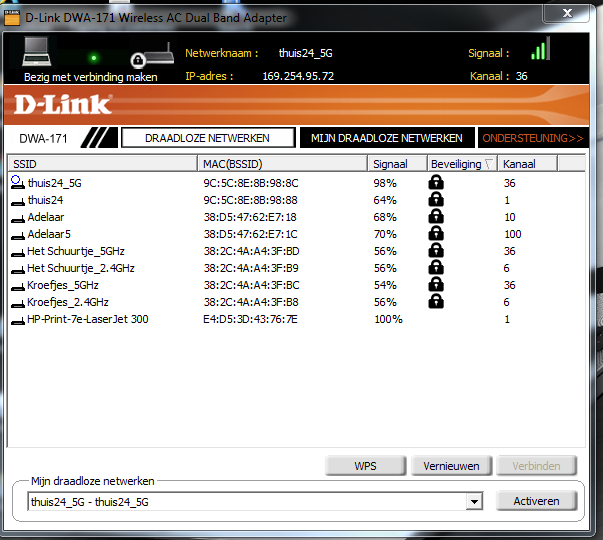Click the greyed-out Verbinden button

point(536,466)
